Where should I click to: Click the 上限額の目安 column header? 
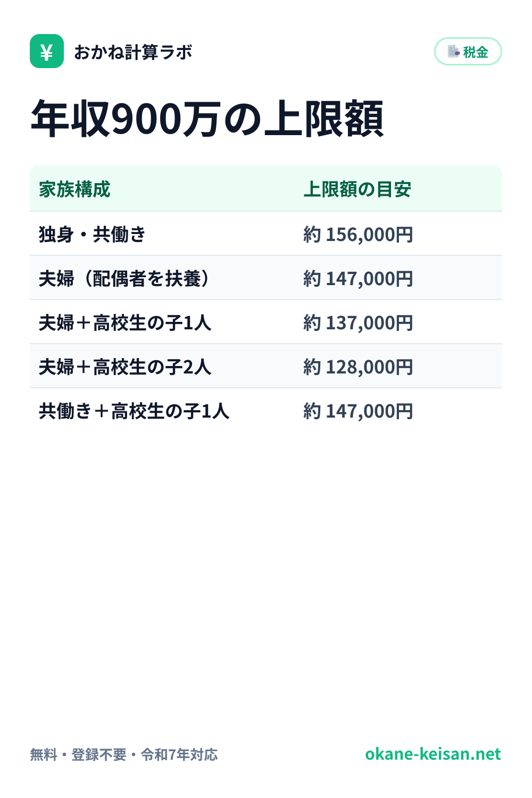[x=358, y=189]
